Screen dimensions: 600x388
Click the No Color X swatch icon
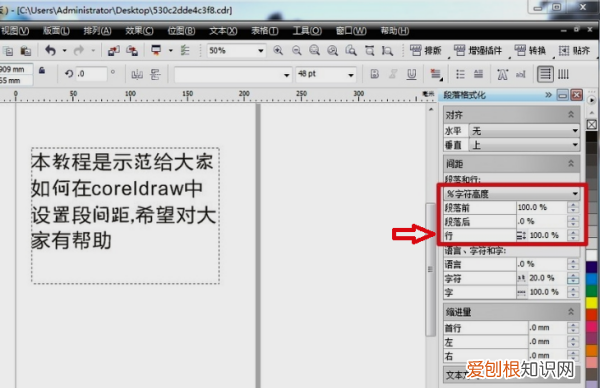click(x=592, y=124)
